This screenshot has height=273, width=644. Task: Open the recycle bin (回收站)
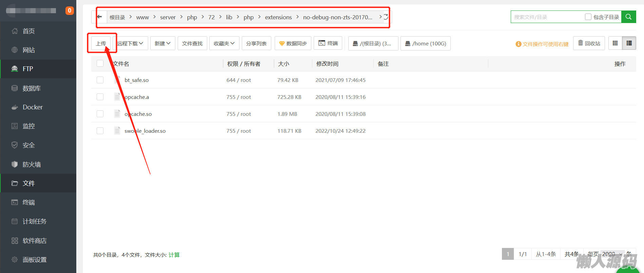pos(589,43)
